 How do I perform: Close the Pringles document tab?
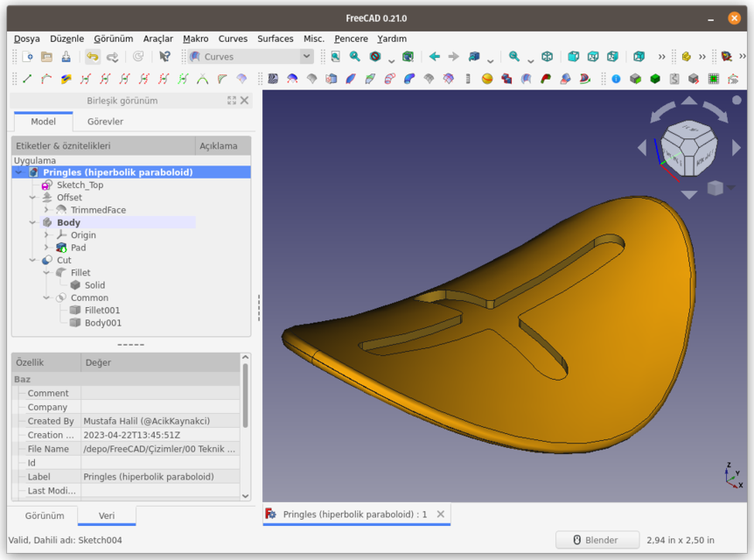441,514
